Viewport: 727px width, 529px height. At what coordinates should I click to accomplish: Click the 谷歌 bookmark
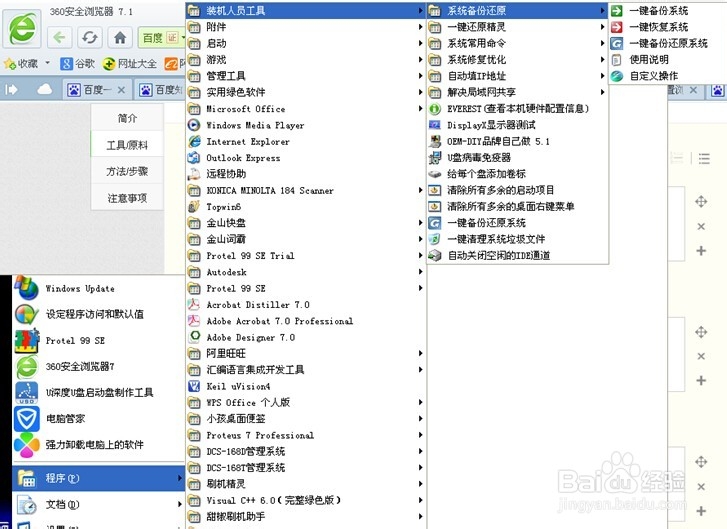click(77, 64)
